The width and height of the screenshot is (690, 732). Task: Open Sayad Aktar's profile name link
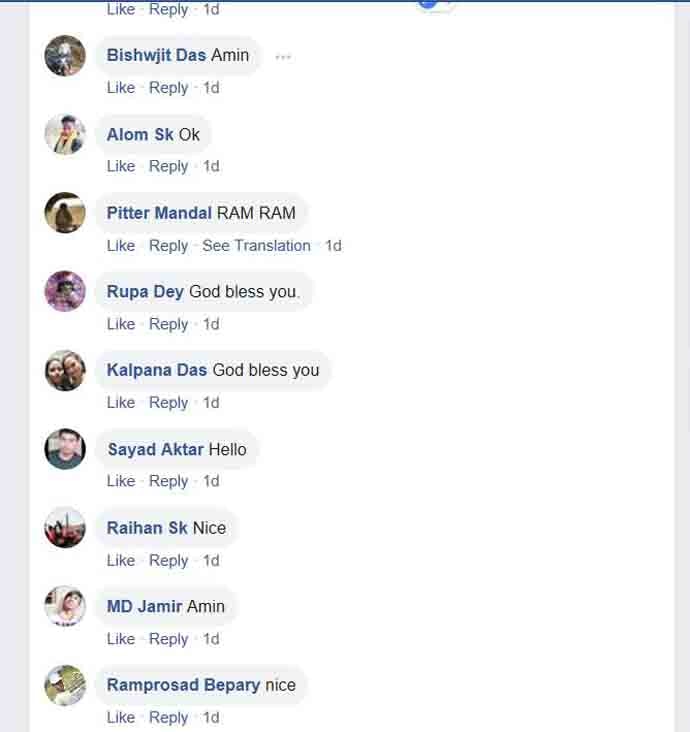(x=155, y=449)
